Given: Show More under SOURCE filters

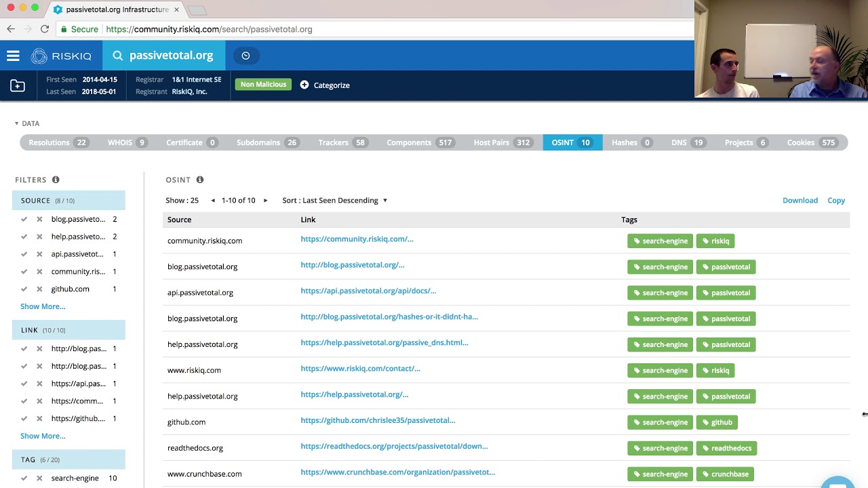Looking at the screenshot, I should (x=43, y=306).
